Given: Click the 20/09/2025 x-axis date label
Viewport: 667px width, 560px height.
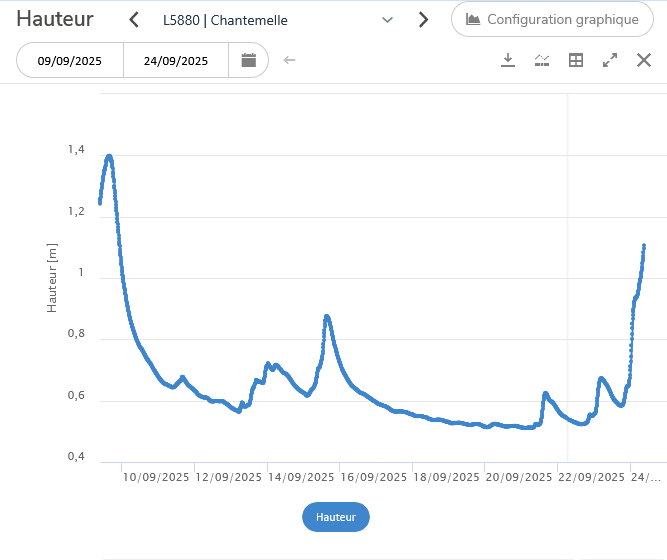Looking at the screenshot, I should pyautogui.click(x=520, y=477).
